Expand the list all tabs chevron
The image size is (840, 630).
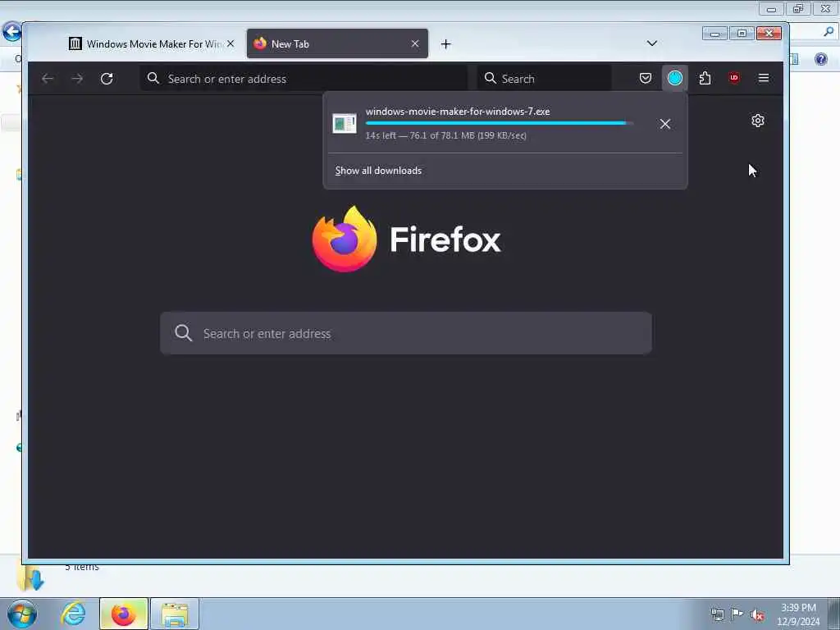point(651,43)
